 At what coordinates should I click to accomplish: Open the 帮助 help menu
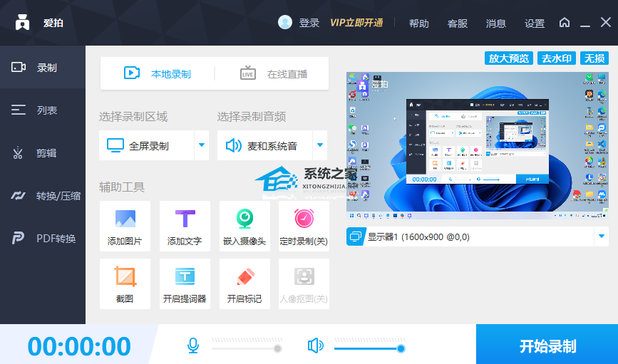tap(418, 24)
